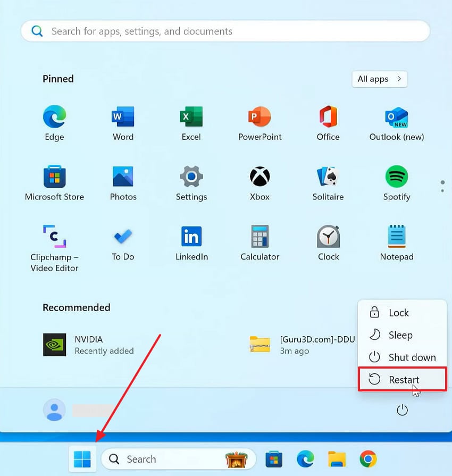Click the Start menu power button
The height and width of the screenshot is (476, 452).
click(x=402, y=410)
